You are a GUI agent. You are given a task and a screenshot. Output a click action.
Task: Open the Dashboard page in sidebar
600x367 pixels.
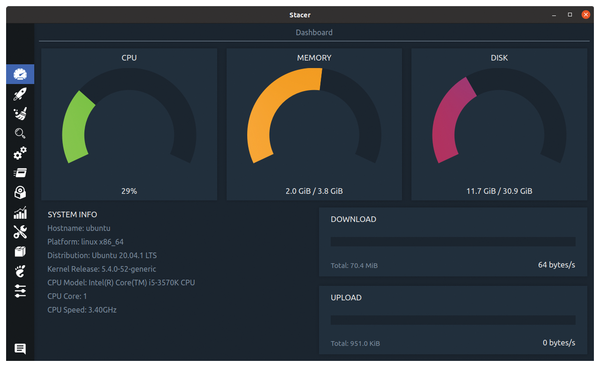coord(20,74)
